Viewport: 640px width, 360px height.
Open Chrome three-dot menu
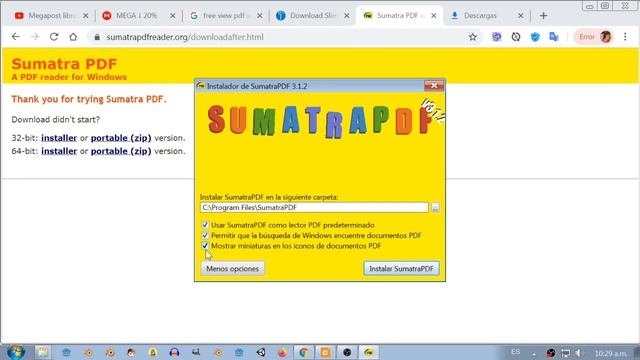(625, 37)
